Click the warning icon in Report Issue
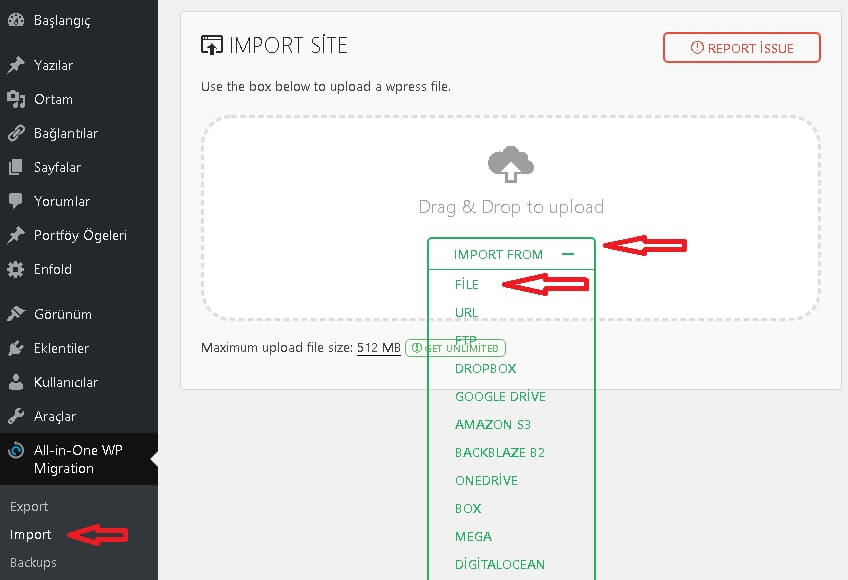This screenshot has height=580, width=848. click(697, 48)
